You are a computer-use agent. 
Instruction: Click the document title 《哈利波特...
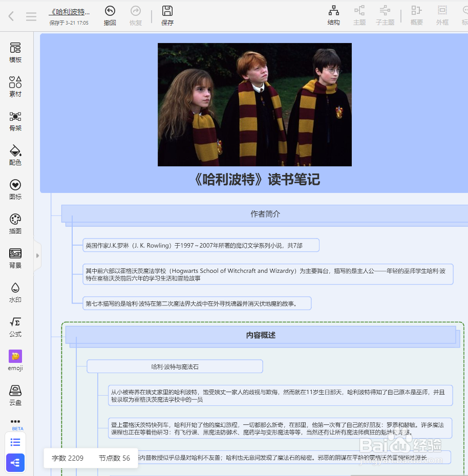click(70, 12)
